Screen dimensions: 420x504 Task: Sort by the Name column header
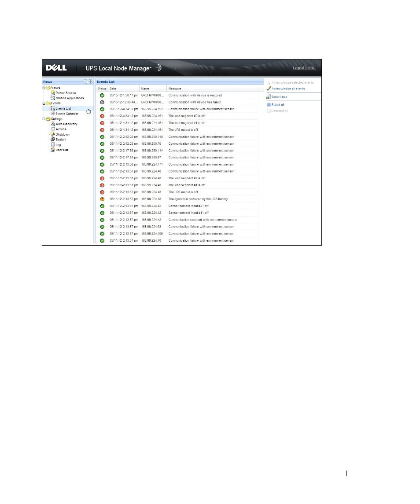coord(153,88)
